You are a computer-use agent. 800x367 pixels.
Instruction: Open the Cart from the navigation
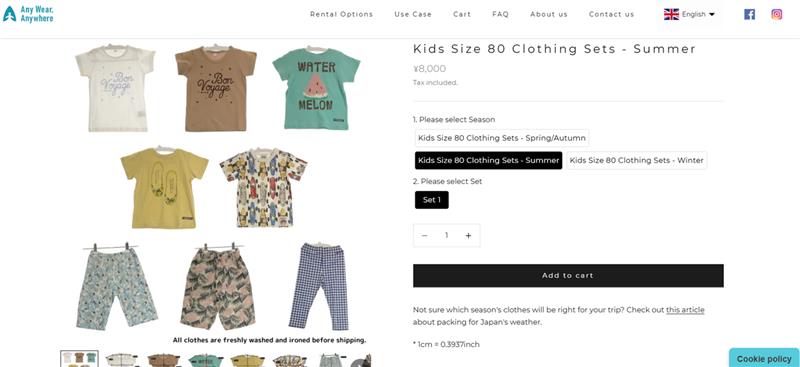pyautogui.click(x=462, y=14)
